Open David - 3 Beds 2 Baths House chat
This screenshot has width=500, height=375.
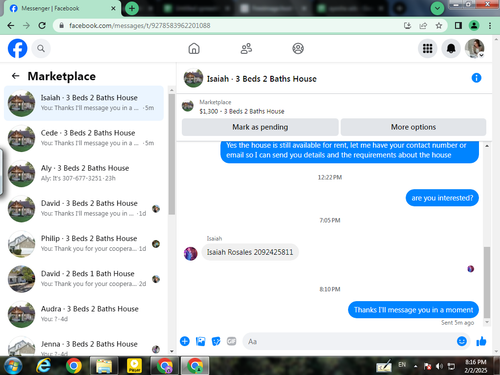(84, 208)
